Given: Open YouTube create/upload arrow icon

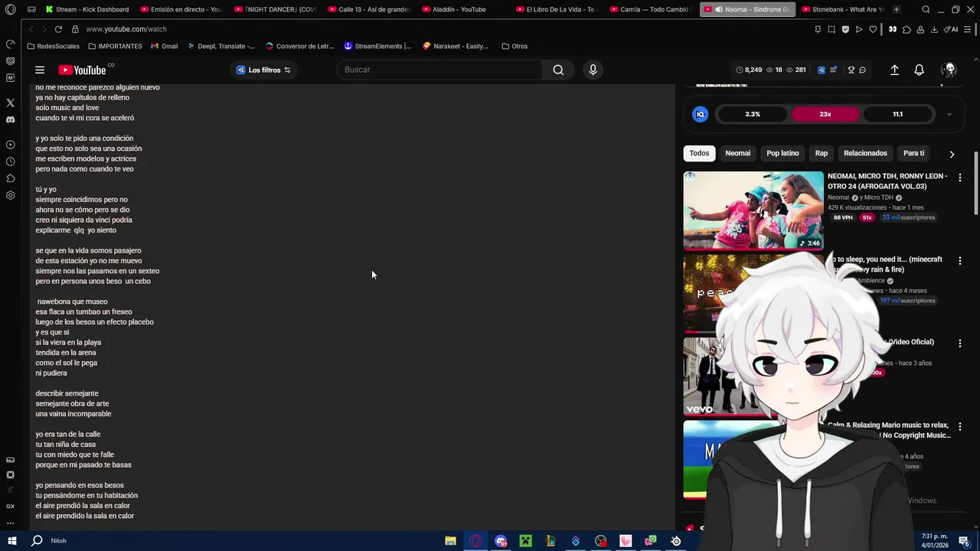Looking at the screenshot, I should [x=894, y=70].
